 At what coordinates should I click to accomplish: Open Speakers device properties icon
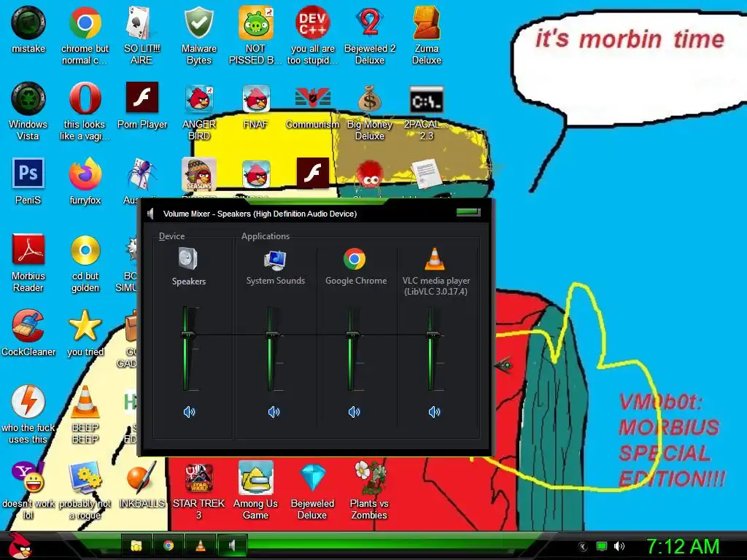[188, 259]
